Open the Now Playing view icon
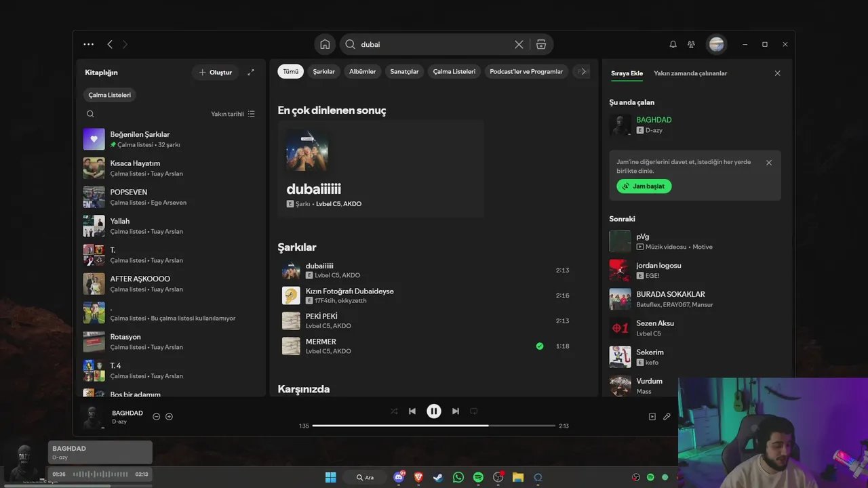The image size is (868, 488). (x=652, y=417)
